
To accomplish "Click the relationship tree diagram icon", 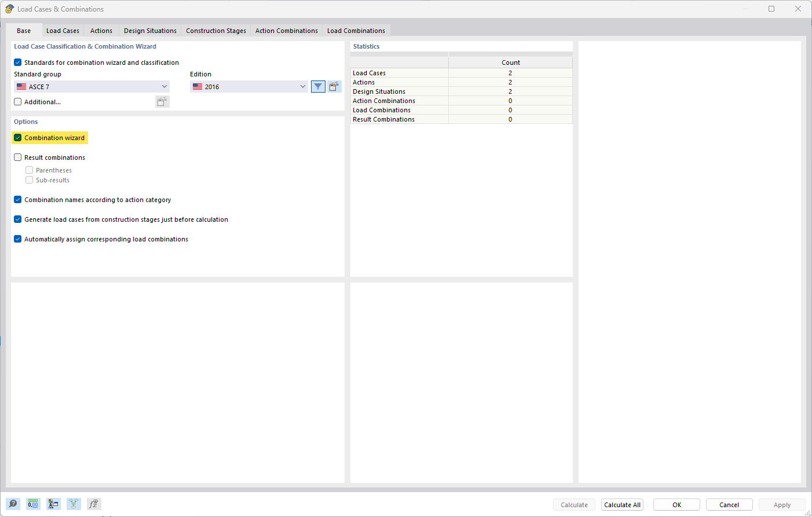I will (74, 504).
